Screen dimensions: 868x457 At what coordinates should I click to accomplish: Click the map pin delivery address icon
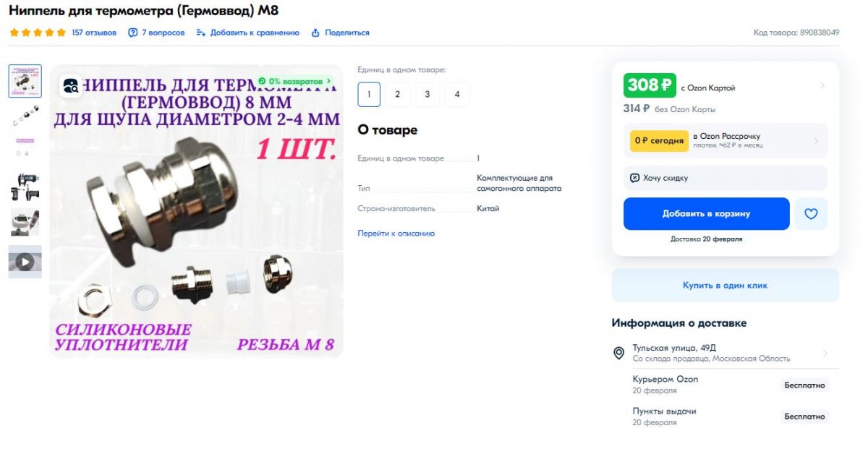click(x=618, y=353)
